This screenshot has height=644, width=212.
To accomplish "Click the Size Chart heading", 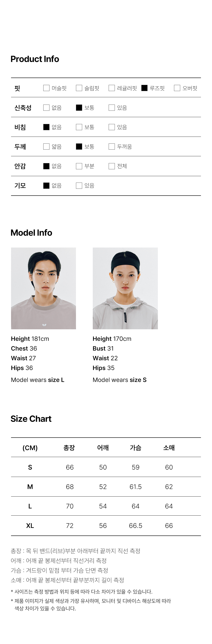I will click(31, 419).
